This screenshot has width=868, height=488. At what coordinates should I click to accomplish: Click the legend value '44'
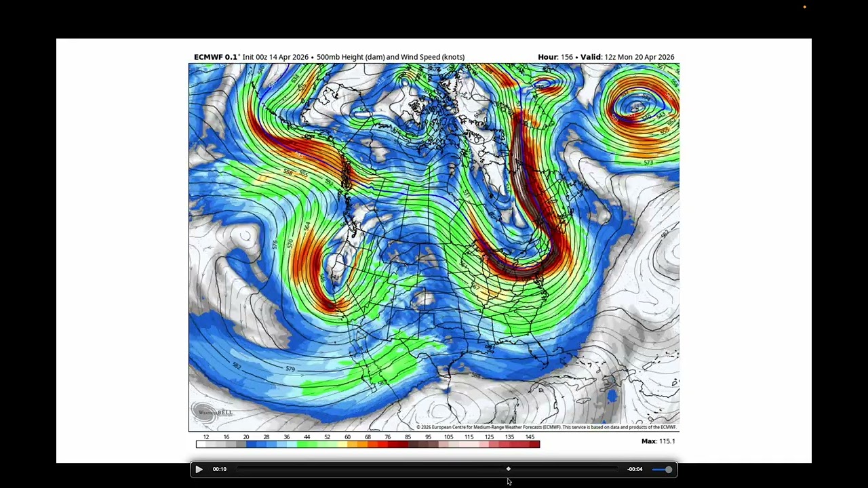pyautogui.click(x=307, y=437)
